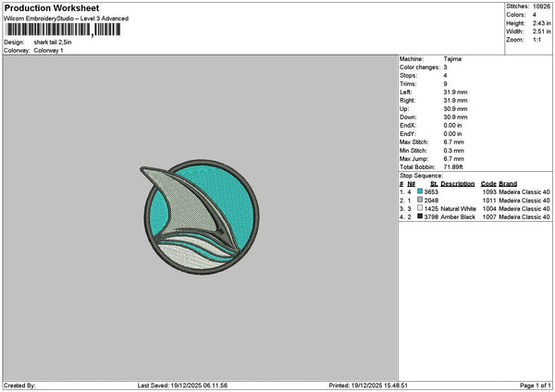Click the teal 3653 thread color swatch
This screenshot has width=555, height=392.
coord(420,191)
